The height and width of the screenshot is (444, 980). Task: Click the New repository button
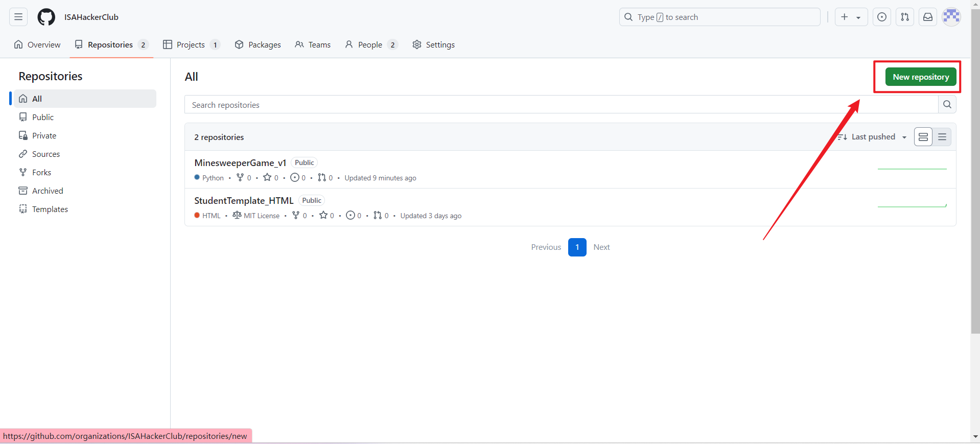[x=921, y=77]
